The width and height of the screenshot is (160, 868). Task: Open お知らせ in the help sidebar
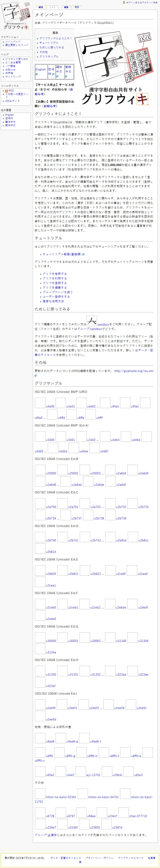click(x=10, y=70)
